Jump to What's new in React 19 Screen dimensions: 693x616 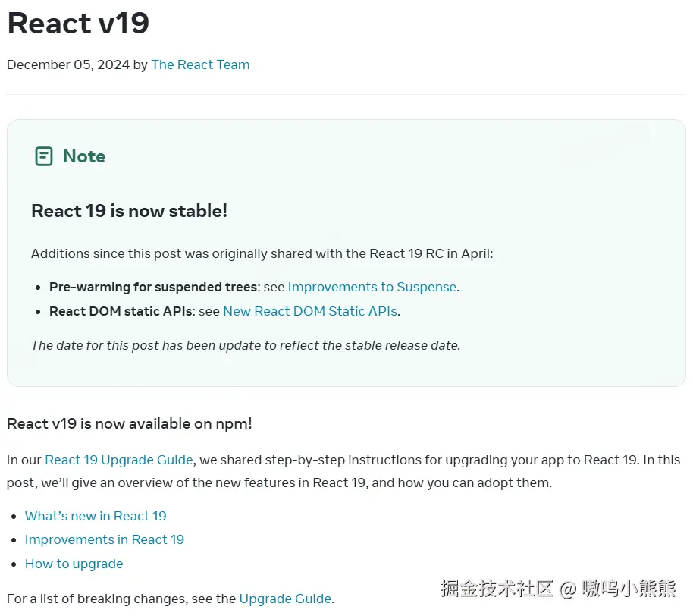point(96,516)
